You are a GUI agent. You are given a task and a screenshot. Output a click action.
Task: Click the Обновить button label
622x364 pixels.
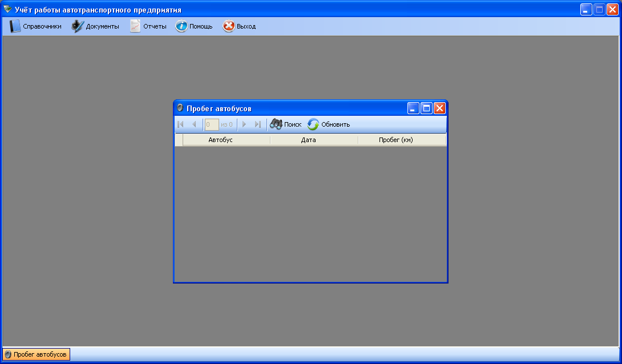click(x=336, y=124)
